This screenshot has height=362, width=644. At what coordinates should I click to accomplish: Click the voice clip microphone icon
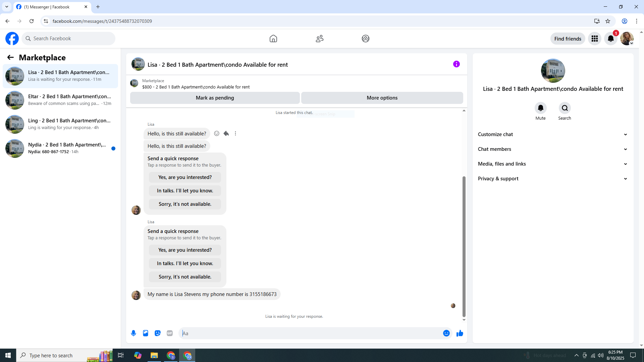pos(133,333)
